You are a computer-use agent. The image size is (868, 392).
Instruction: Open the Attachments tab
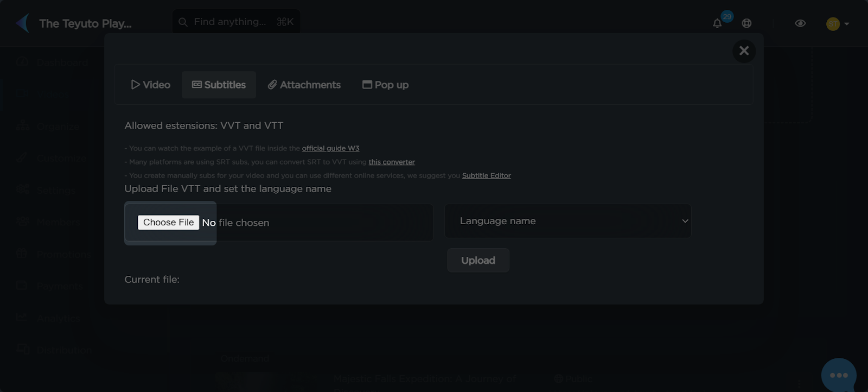pos(304,85)
